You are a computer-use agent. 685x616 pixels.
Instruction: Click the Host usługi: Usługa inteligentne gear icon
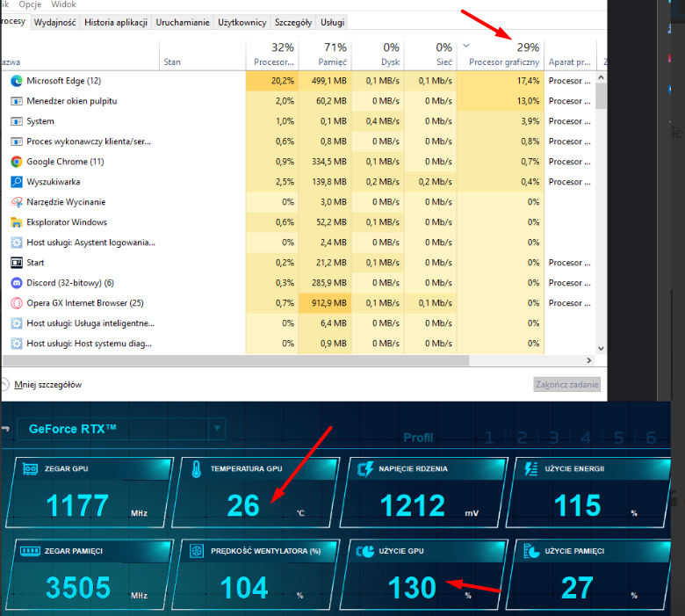(17, 323)
